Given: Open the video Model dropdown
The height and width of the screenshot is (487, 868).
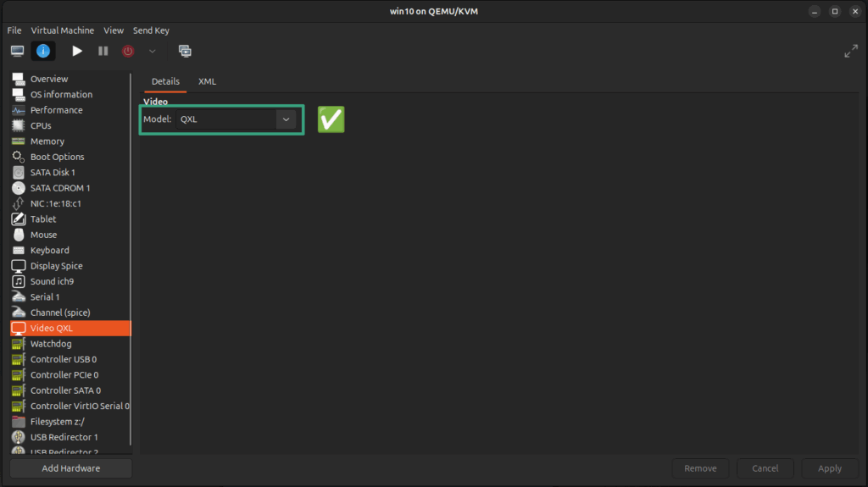Looking at the screenshot, I should coord(286,119).
